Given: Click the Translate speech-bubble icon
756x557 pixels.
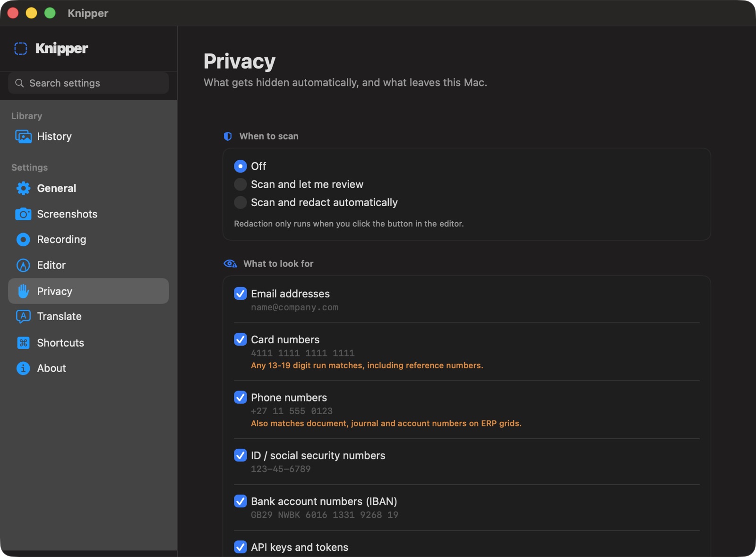Looking at the screenshot, I should point(23,316).
